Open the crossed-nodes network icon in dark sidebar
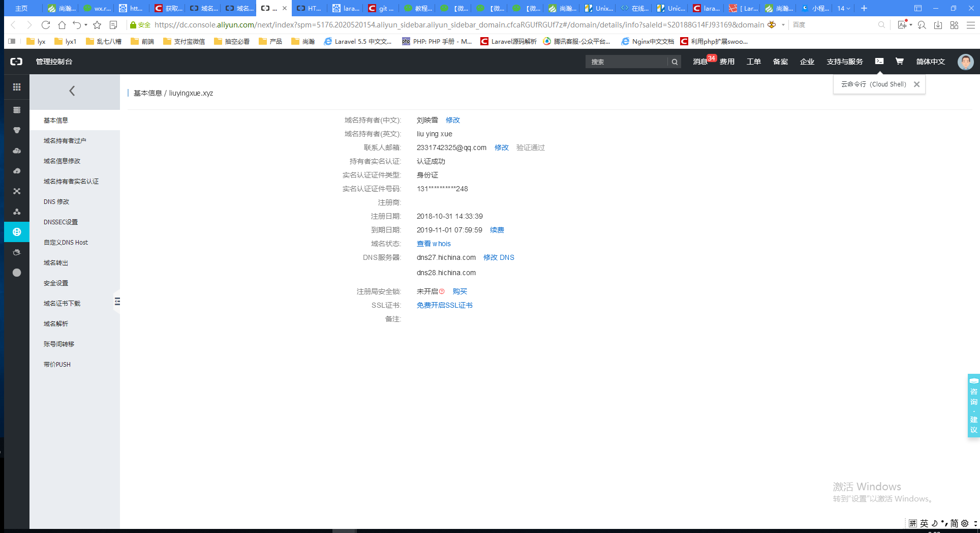The height and width of the screenshot is (533, 980). 17,191
